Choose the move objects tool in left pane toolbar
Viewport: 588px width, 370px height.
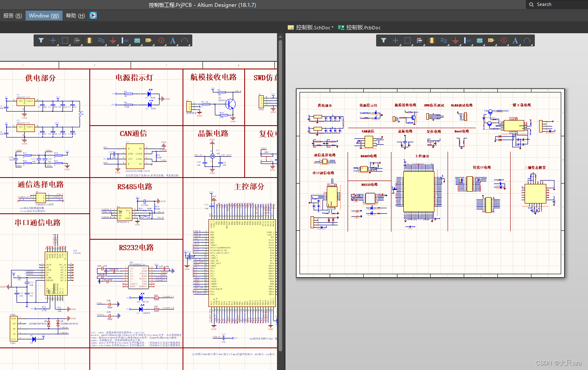pyautogui.click(x=53, y=40)
